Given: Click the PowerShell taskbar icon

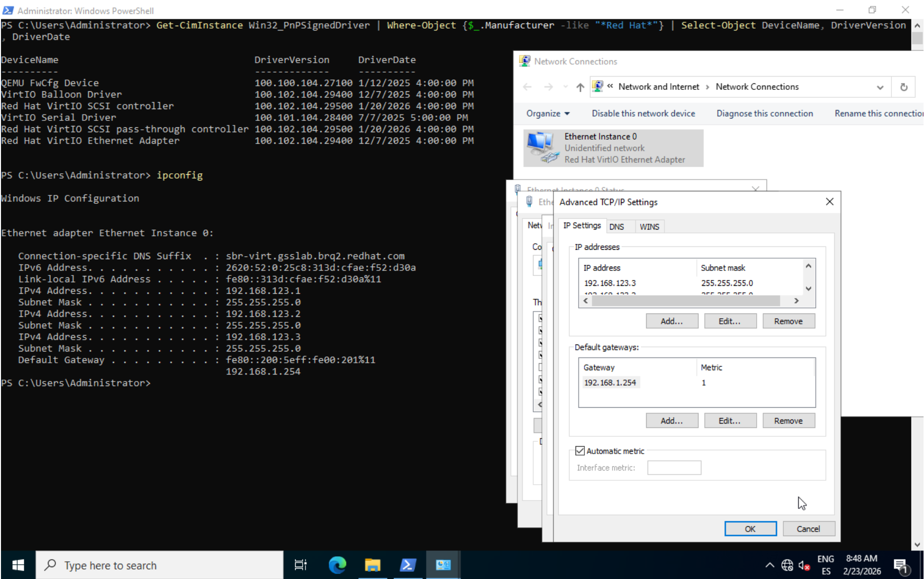Looking at the screenshot, I should tap(408, 565).
